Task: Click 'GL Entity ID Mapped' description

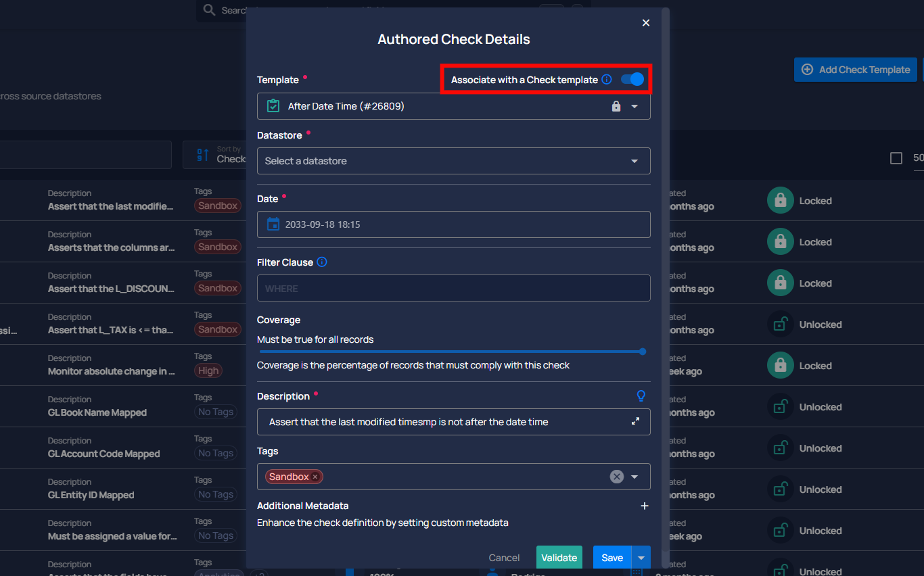Action: pyautogui.click(x=91, y=495)
